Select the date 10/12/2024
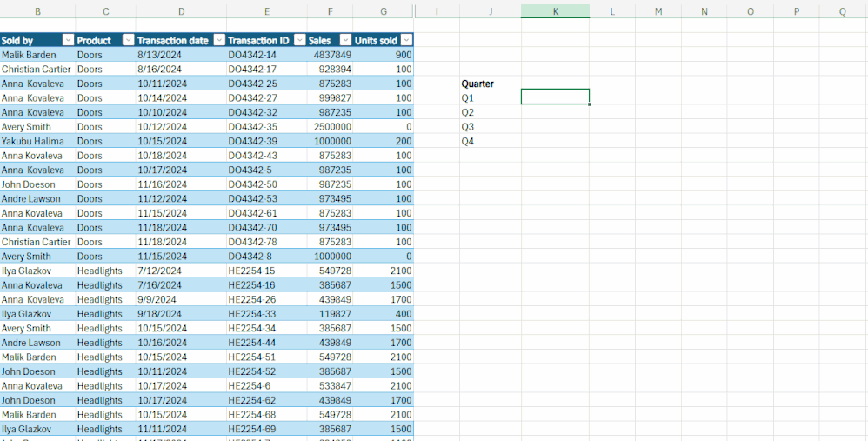This screenshot has height=441, width=868. click(181, 127)
